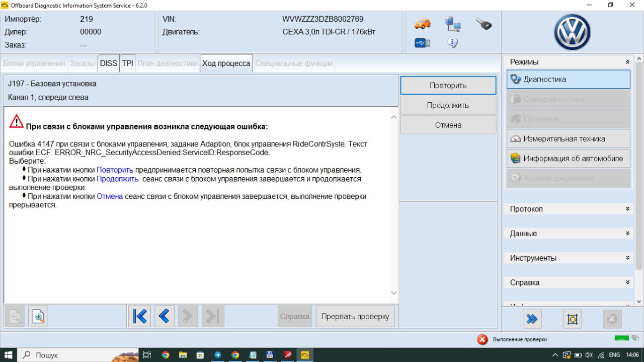Click the green connection indicator in status bar

point(622,338)
